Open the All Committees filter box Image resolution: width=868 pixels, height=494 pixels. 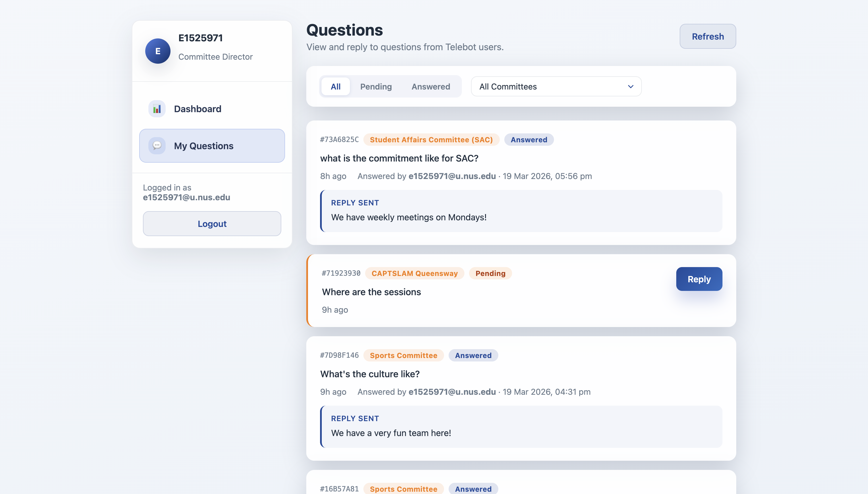tap(556, 87)
